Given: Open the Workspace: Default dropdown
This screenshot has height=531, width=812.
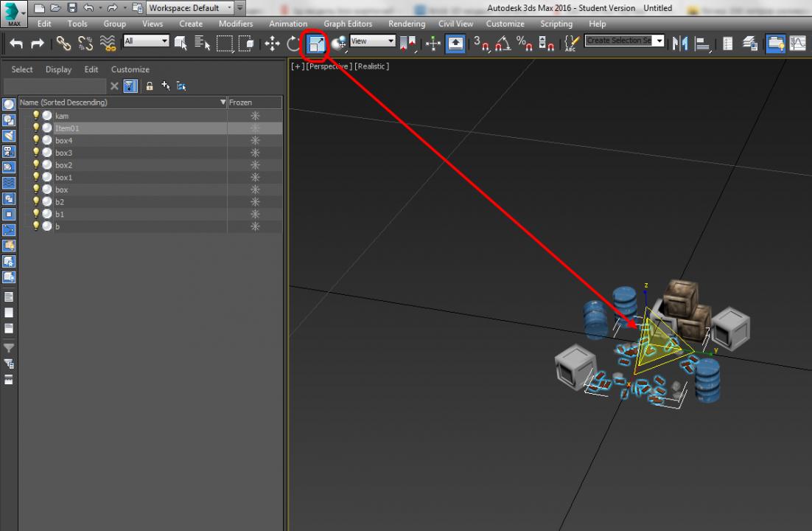Looking at the screenshot, I should pos(190,8).
